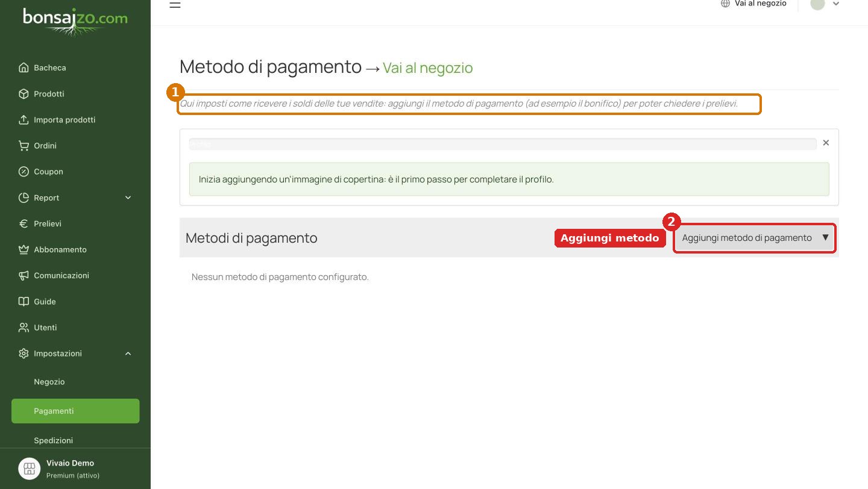
Task: Open Abbonamento from the sidebar
Action: (x=60, y=249)
